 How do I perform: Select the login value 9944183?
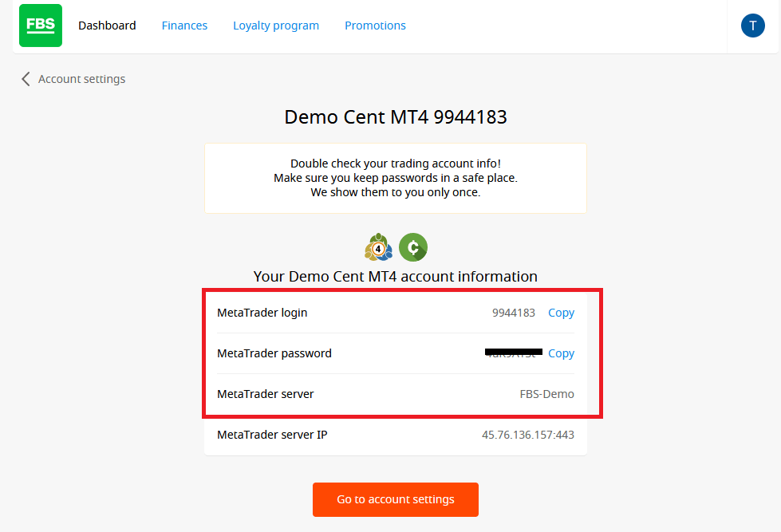(x=514, y=313)
